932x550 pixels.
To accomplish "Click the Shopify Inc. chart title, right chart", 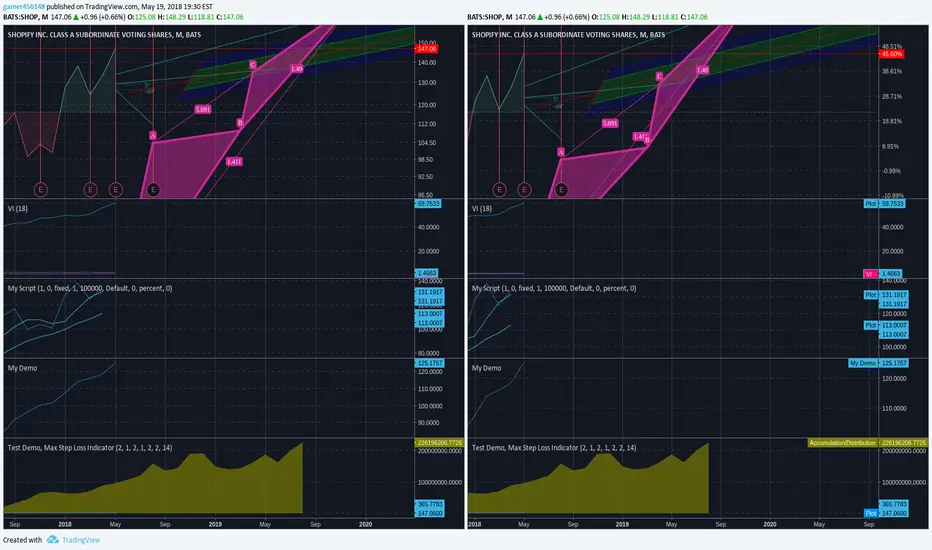I will click(568, 34).
